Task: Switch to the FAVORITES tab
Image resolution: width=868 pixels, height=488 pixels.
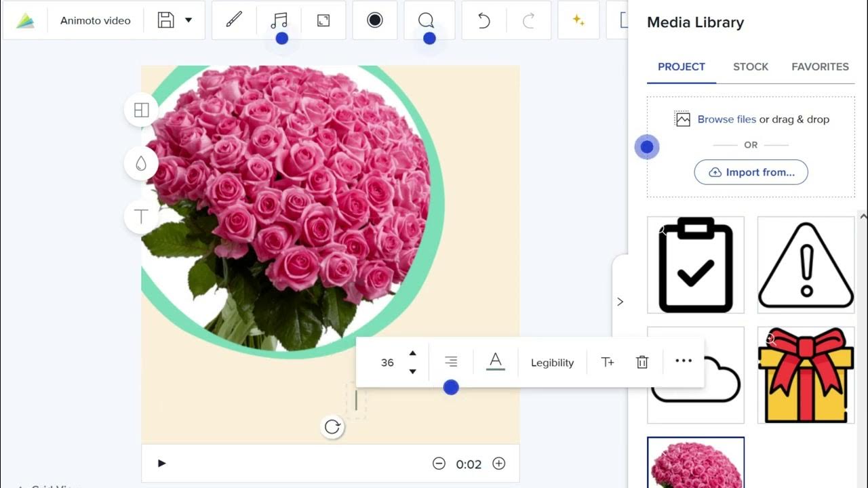Action: point(821,67)
